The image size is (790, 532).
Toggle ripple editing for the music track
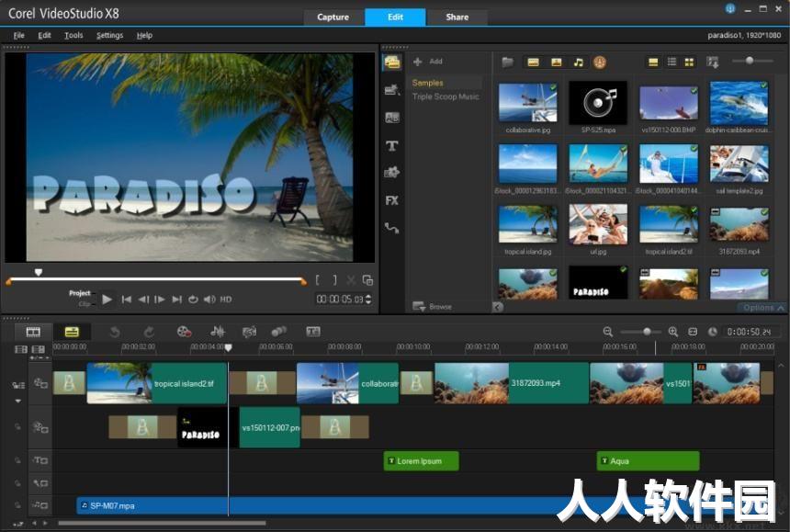[x=17, y=504]
